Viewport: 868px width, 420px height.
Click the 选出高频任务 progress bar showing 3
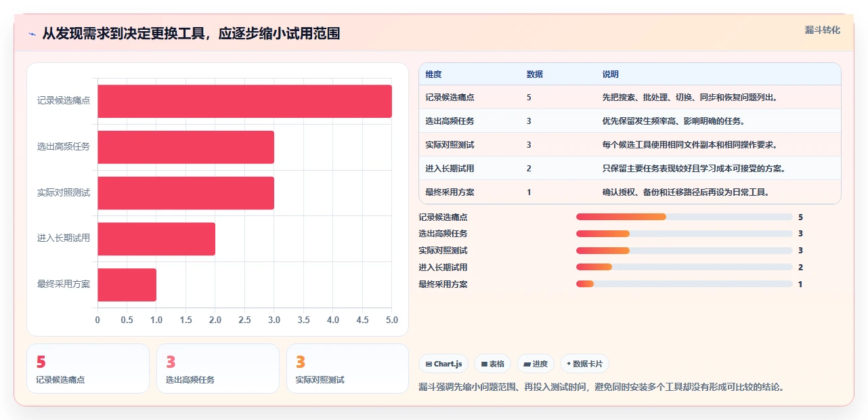pyautogui.click(x=684, y=234)
